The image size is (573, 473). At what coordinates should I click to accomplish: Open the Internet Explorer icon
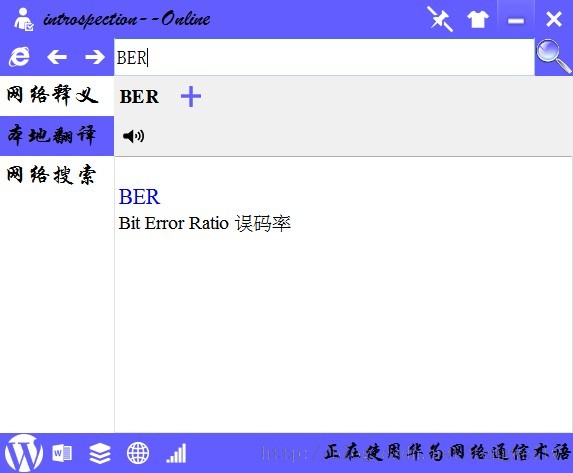point(19,57)
